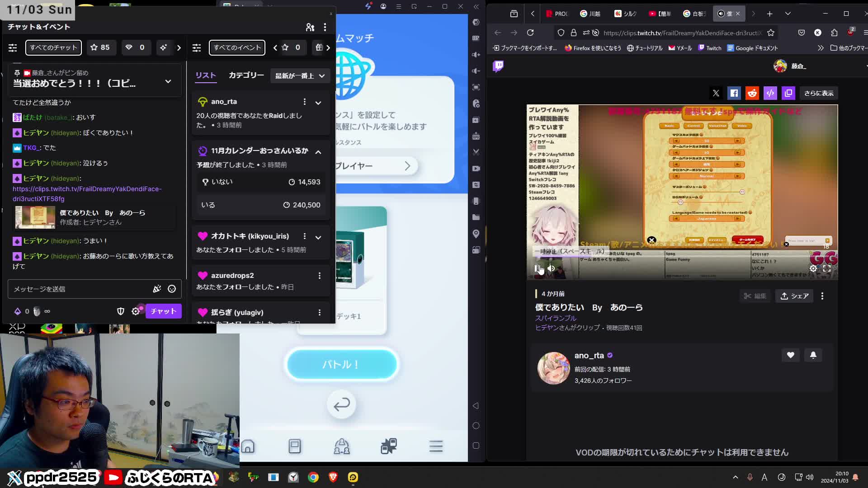This screenshot has width=868, height=488.
Task: Switch to the リスト tab
Action: [x=206, y=75]
